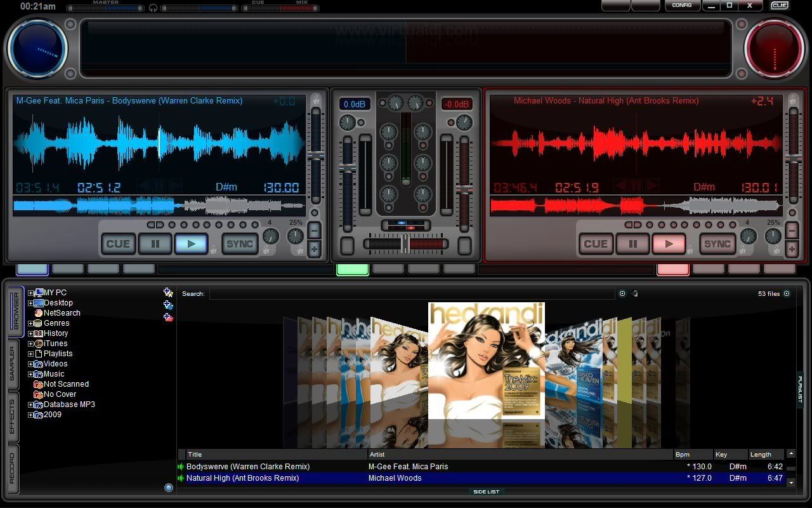
Task: Click the History book icon in the tree
Action: (x=39, y=333)
